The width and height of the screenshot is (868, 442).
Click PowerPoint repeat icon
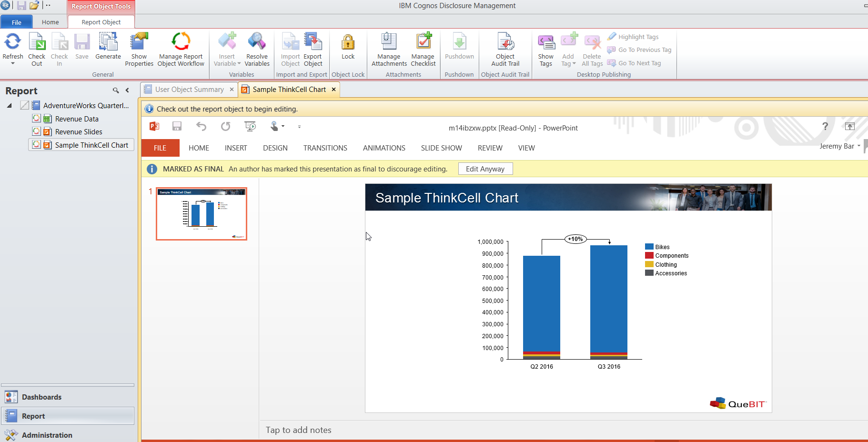coord(225,126)
